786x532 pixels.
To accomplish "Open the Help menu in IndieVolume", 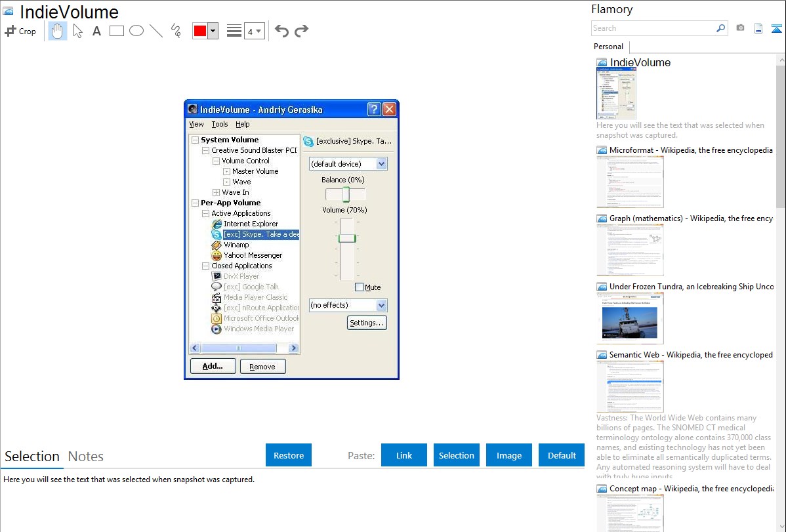I will 243,125.
